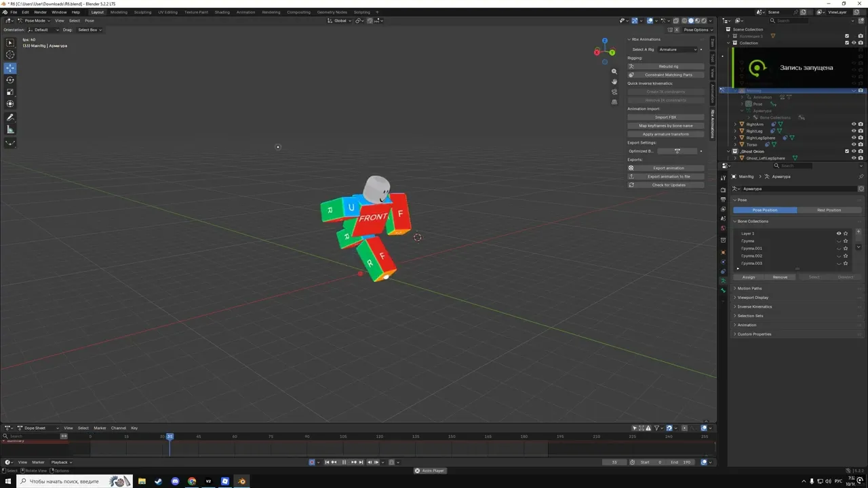This screenshot has height=488, width=868.
Task: Click the Z axis on the navigation gizmo
Action: (x=605, y=42)
